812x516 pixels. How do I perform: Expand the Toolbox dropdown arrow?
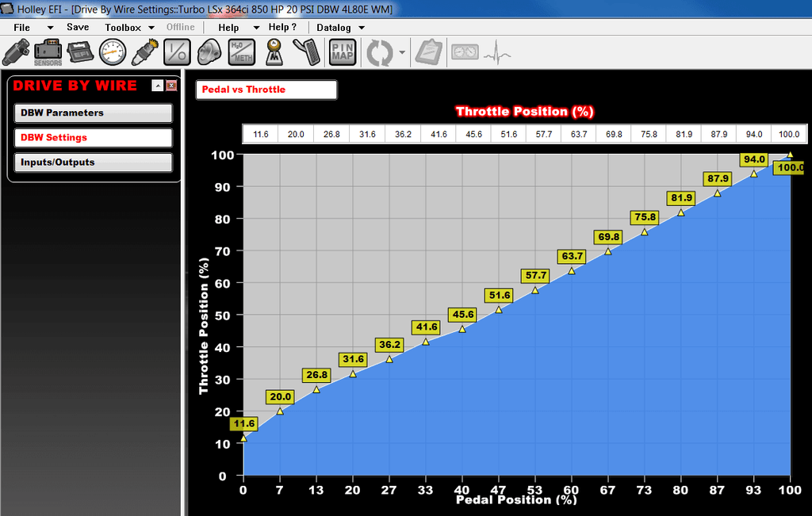point(151,28)
